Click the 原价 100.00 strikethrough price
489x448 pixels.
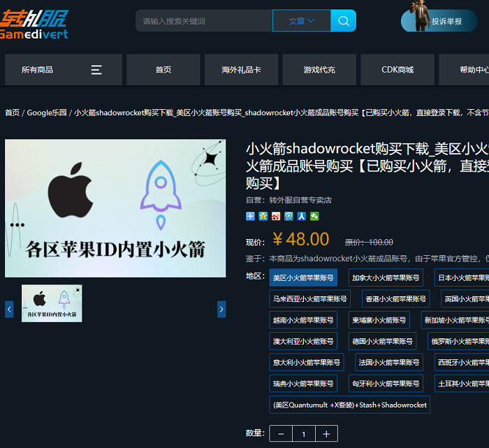tap(369, 243)
